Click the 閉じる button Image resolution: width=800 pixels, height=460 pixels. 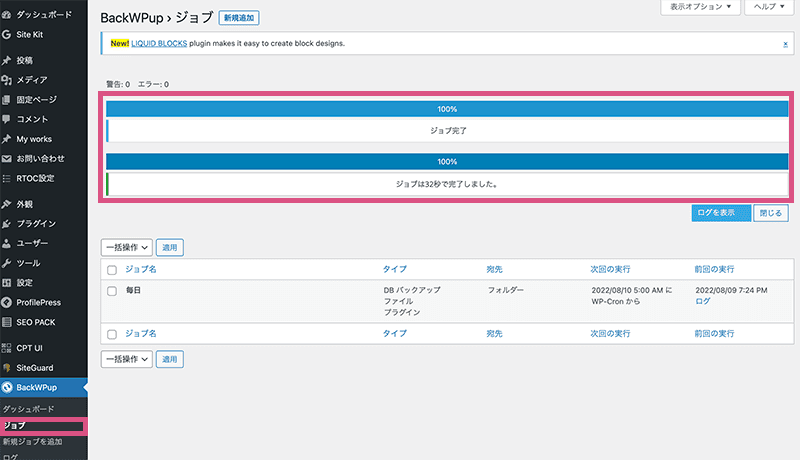tap(770, 213)
